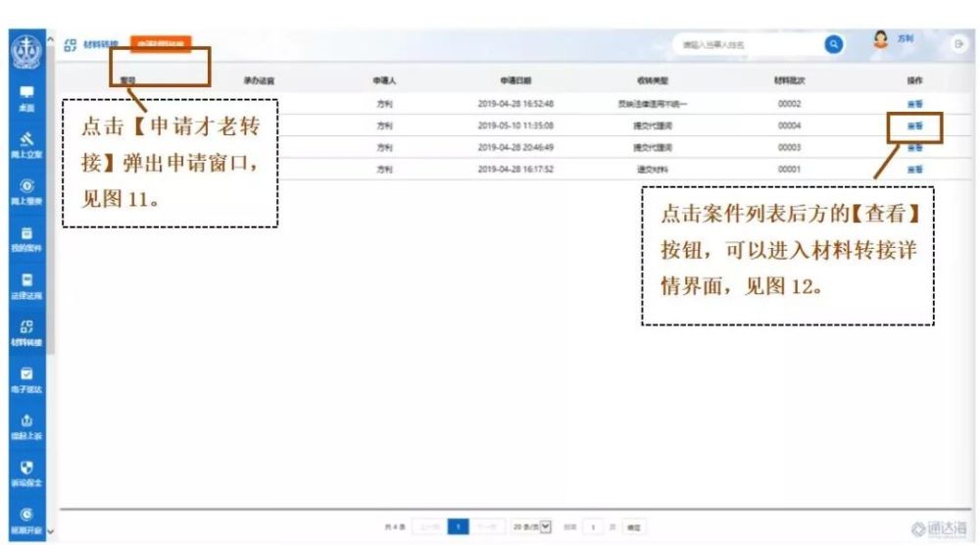The width and height of the screenshot is (980, 545).
Task: Click 查看 for batch 00002
Action: 914,104
